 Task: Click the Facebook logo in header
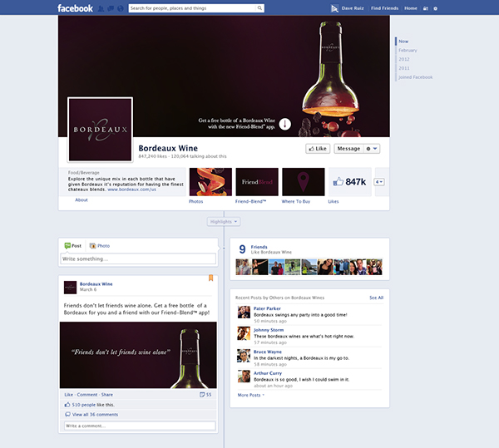75,8
